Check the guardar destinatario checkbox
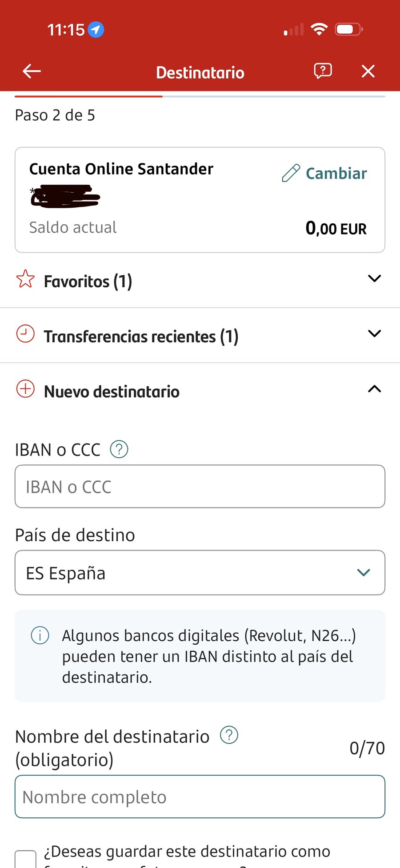The height and width of the screenshot is (868, 400). [25, 859]
